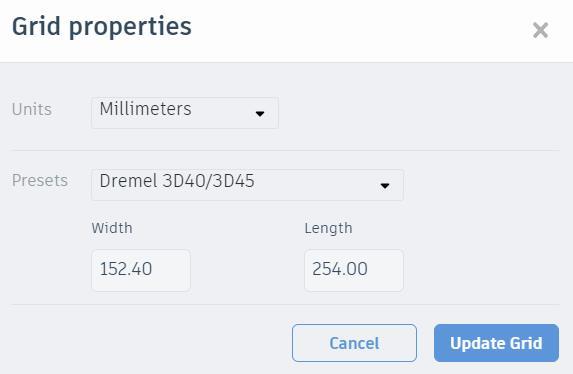Click into the Length input field
The width and height of the screenshot is (573, 374).
click(354, 270)
